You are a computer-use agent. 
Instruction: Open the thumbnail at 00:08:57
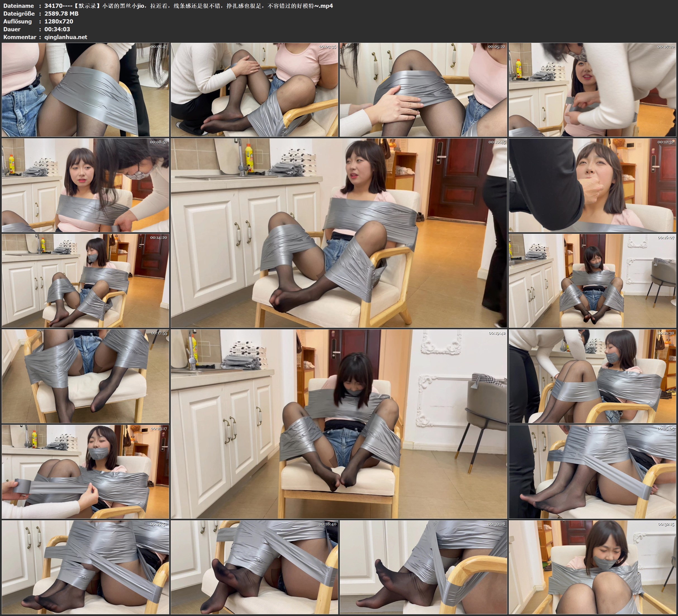pyautogui.click(x=85, y=185)
